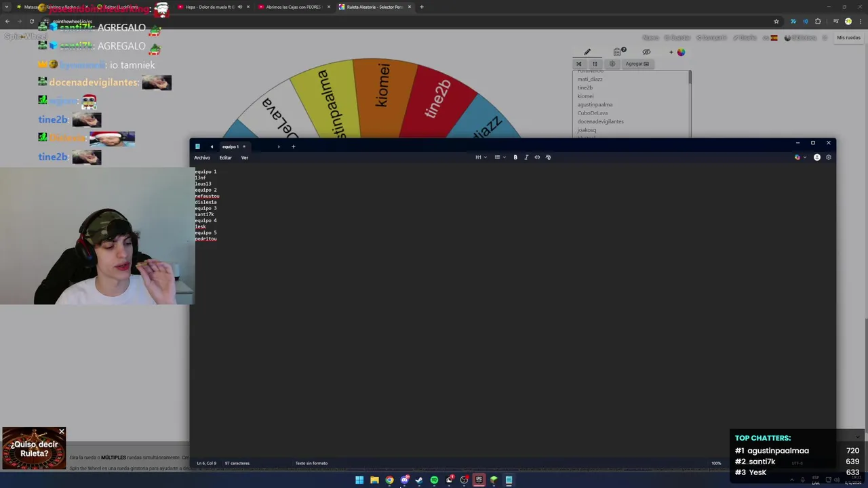Open the Archivo menu
868x488 pixels.
point(202,158)
